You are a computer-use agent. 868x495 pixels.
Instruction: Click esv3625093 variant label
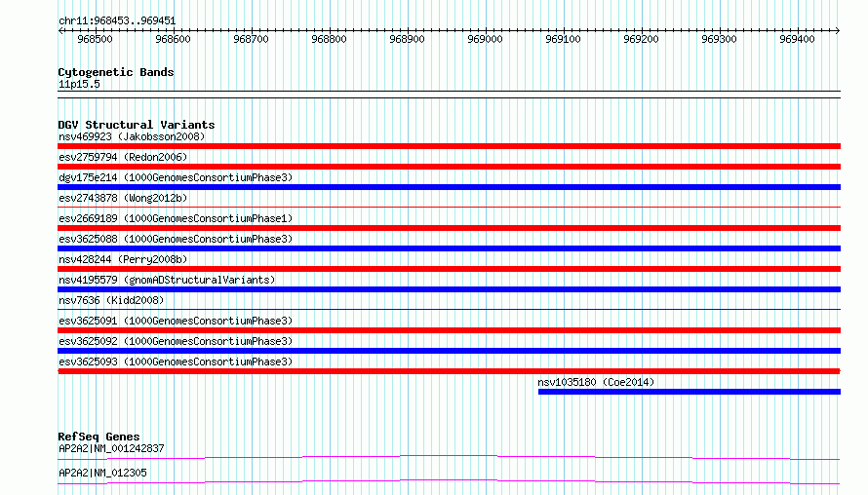point(176,362)
